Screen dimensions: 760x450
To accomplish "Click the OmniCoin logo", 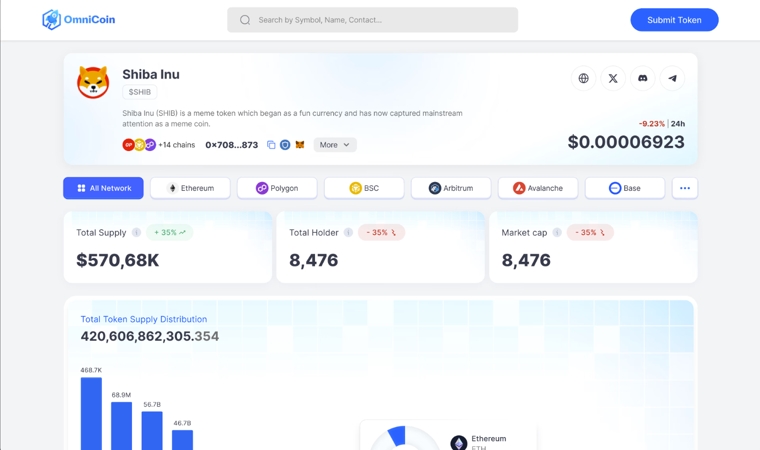I will pos(79,20).
